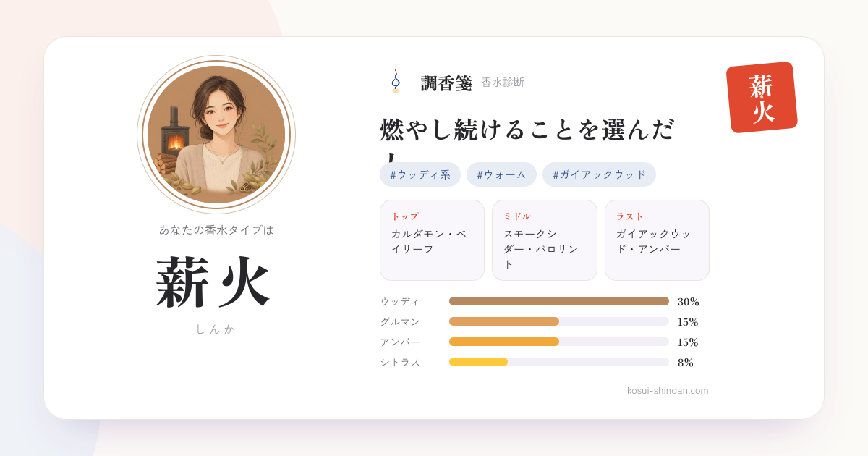Click the スモークシダー・パロサント text
Screen dimensions: 868x456
point(541,249)
